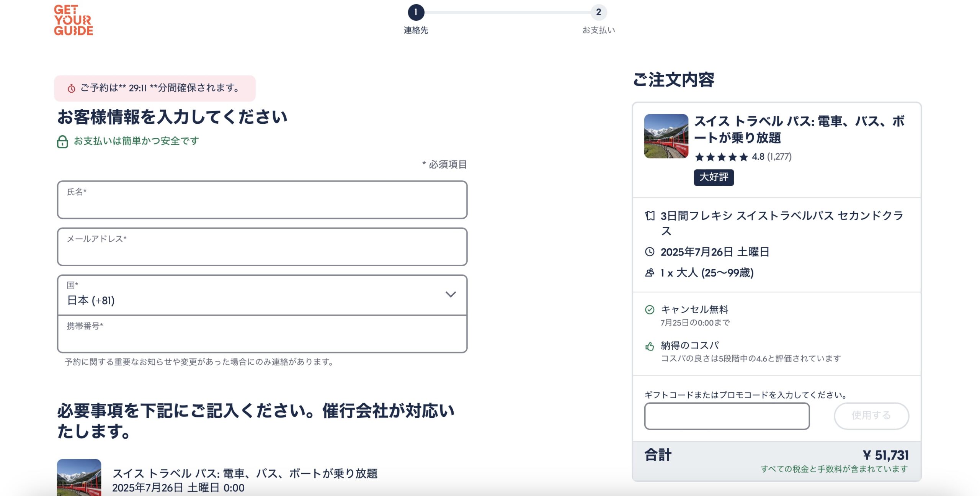Click the reservation hold timer banner
This screenshot has width=980, height=496.
click(155, 88)
